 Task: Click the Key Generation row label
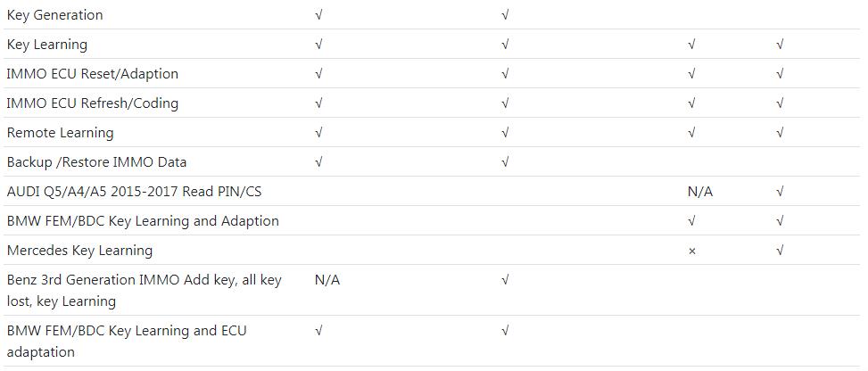tap(54, 15)
